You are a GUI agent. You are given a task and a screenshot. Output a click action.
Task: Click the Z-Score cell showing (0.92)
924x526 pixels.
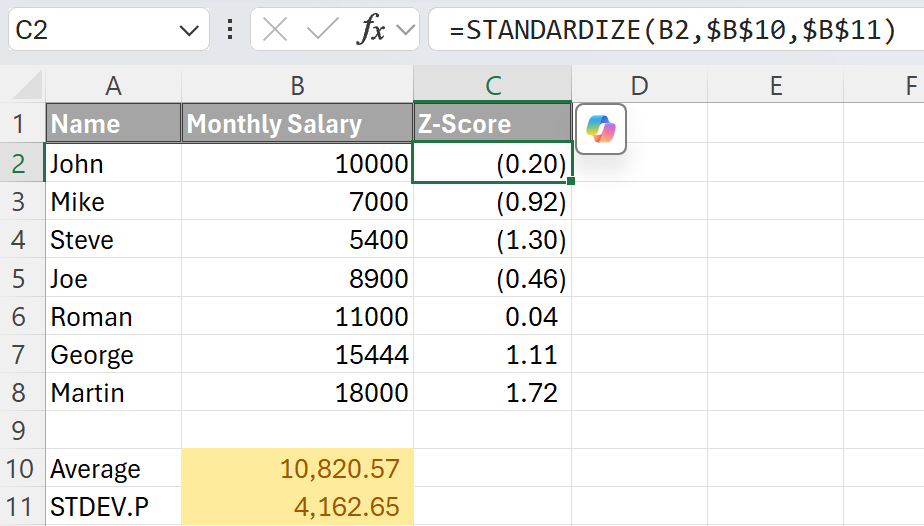493,201
